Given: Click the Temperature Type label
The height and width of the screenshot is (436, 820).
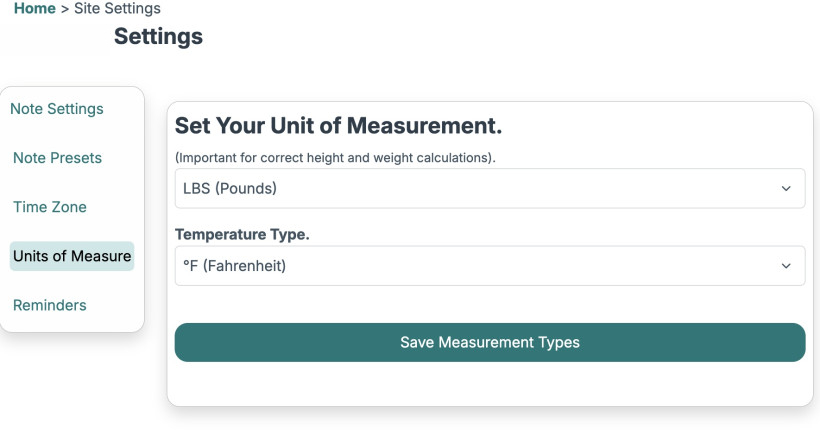Looking at the screenshot, I should (x=242, y=235).
